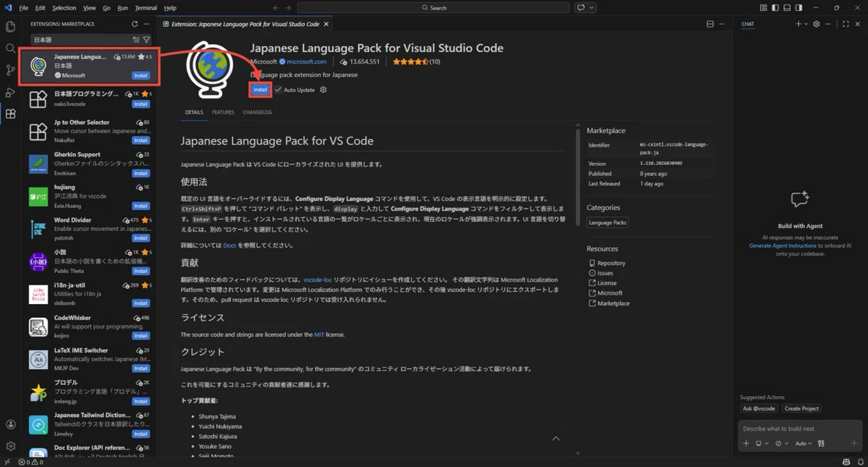The height and width of the screenshot is (467, 868).
Task: Open the Run and Debug view icon
Action: tap(10, 92)
